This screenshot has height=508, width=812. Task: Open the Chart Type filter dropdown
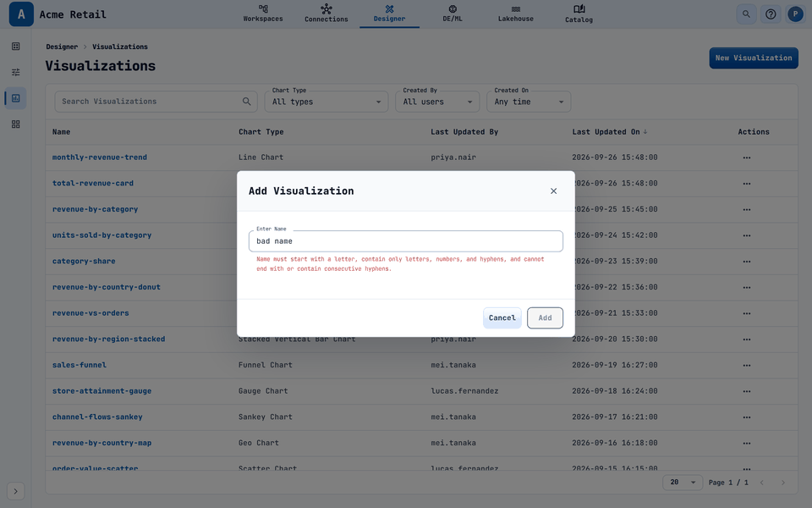click(x=326, y=102)
